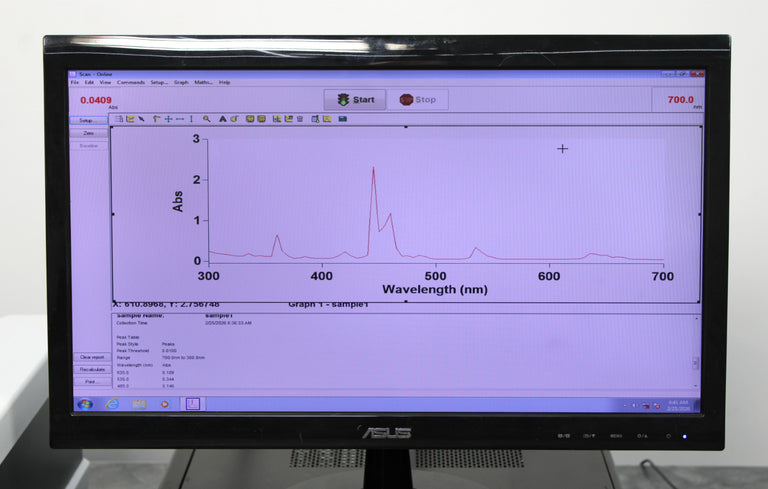Click the report pane scroll up arrow
Image resolution: width=768 pixels, height=489 pixels.
[x=696, y=318]
